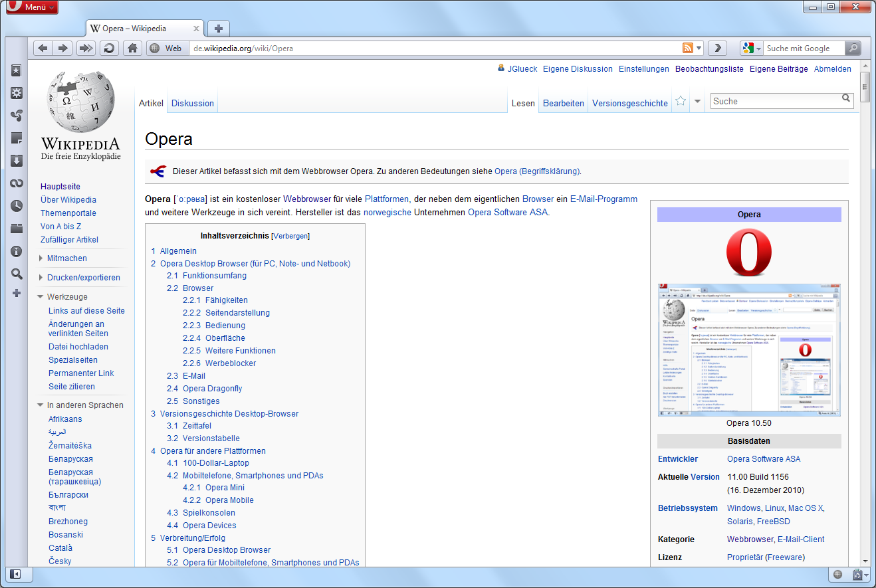Close the Opera – Wikipedia tab
Viewport: 876px width, 588px height.
[x=197, y=29]
